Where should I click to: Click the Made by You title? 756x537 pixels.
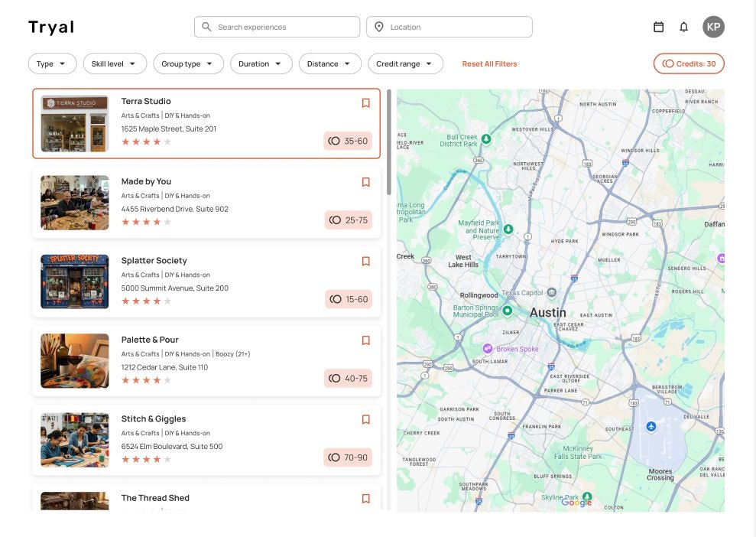146,181
